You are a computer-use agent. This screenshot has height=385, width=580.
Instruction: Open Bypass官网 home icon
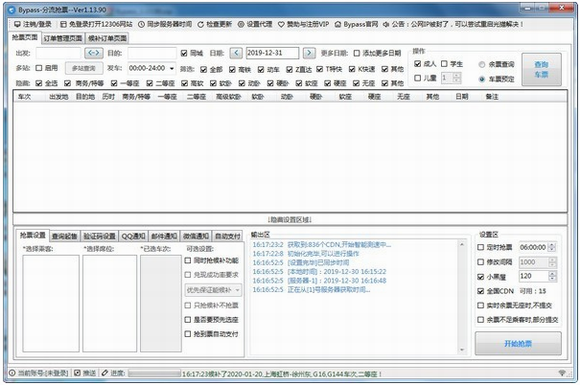[338, 24]
